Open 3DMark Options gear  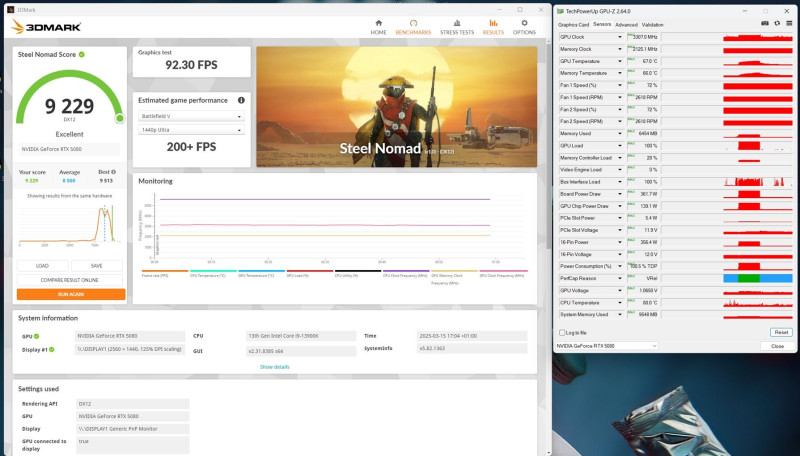[x=524, y=27]
